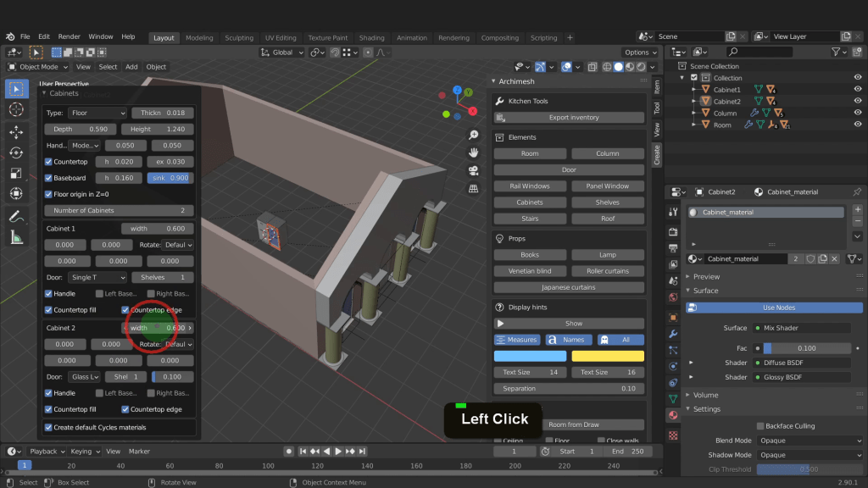Activate the Move tool
The image size is (868, 488).
[x=16, y=132]
